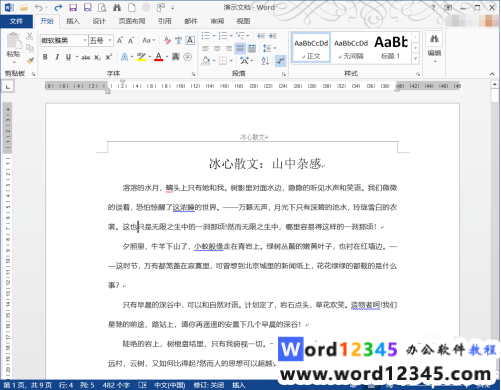Screen dimensions: 501x390
Task: Toggle center alignment
Action: coord(217,48)
